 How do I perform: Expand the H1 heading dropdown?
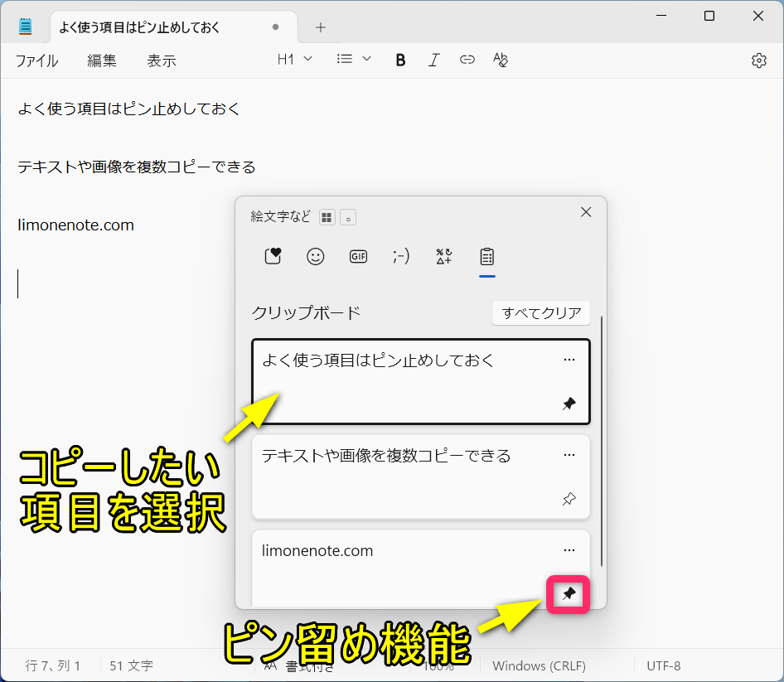point(295,60)
